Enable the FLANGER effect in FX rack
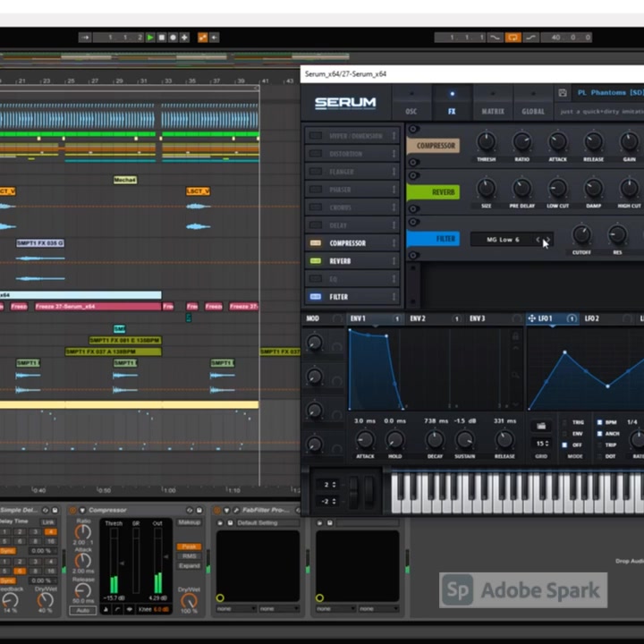The height and width of the screenshot is (644, 644). (x=316, y=171)
